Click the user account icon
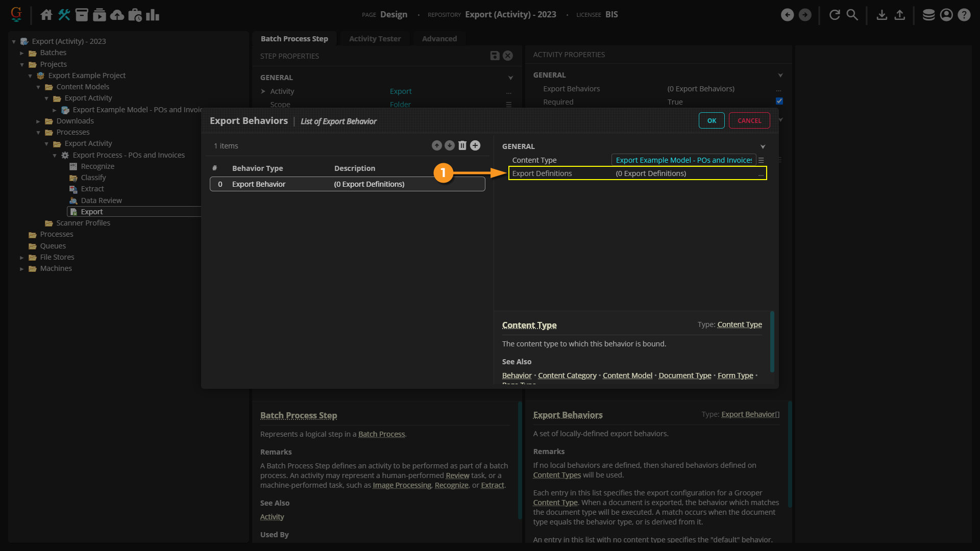The image size is (980, 551). 946,15
